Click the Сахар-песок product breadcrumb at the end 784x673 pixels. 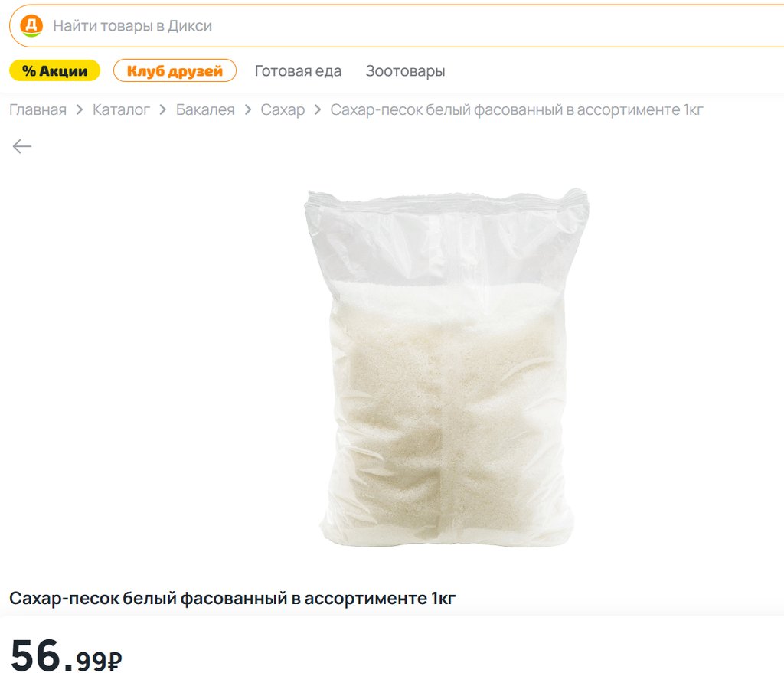click(x=517, y=110)
